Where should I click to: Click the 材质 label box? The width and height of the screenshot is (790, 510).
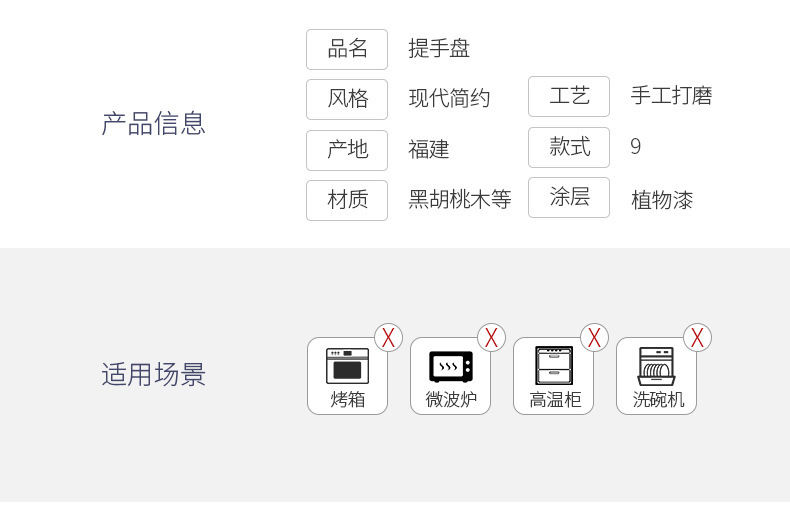point(347,200)
